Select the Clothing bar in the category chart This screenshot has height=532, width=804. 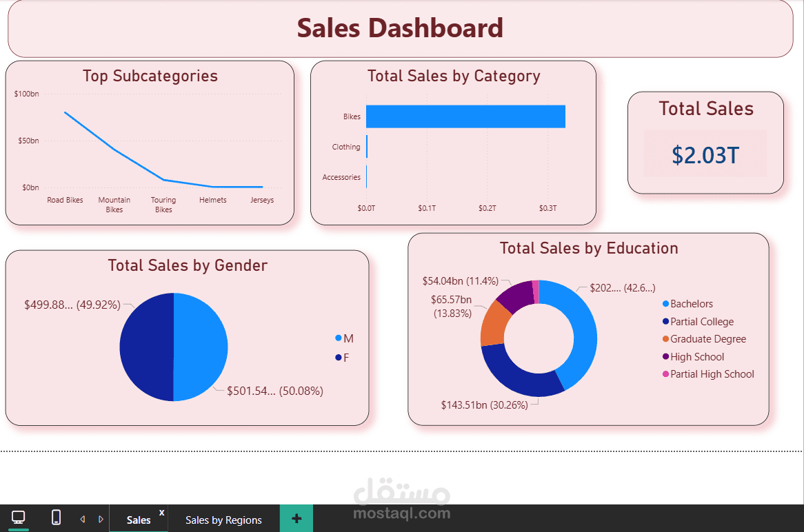(367, 146)
